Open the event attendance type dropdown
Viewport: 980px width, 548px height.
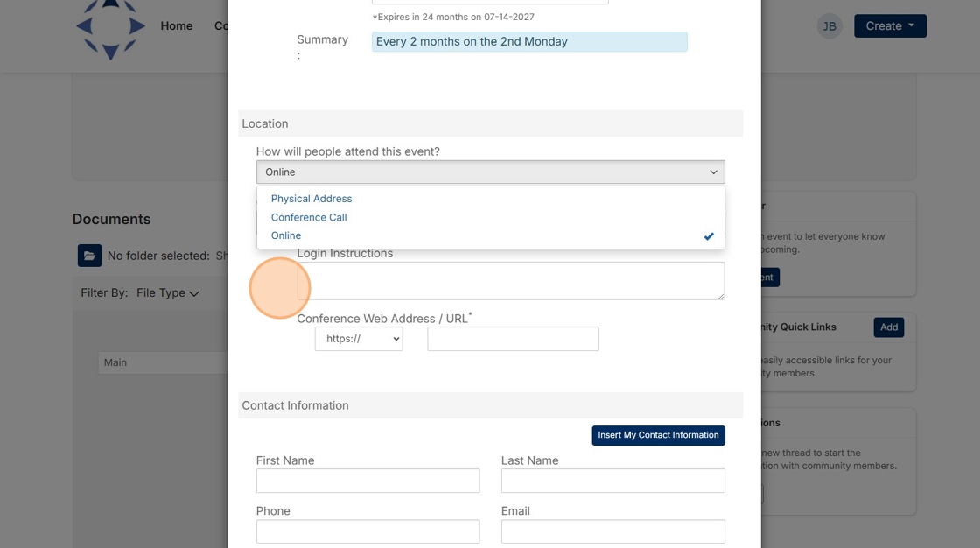[x=491, y=172]
